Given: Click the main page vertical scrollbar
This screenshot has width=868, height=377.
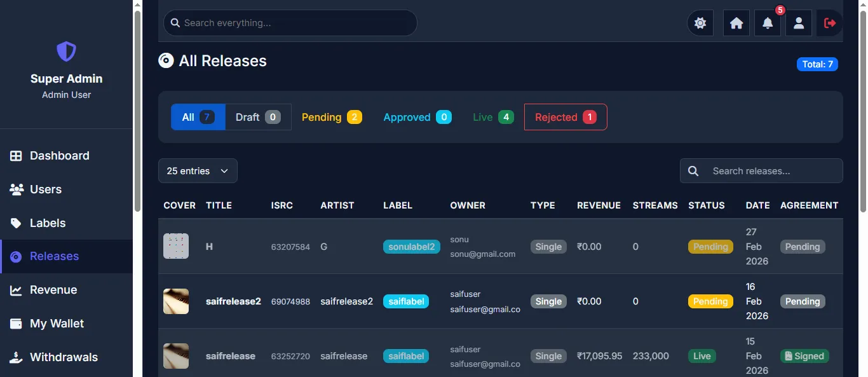Looking at the screenshot, I should pos(862,111).
